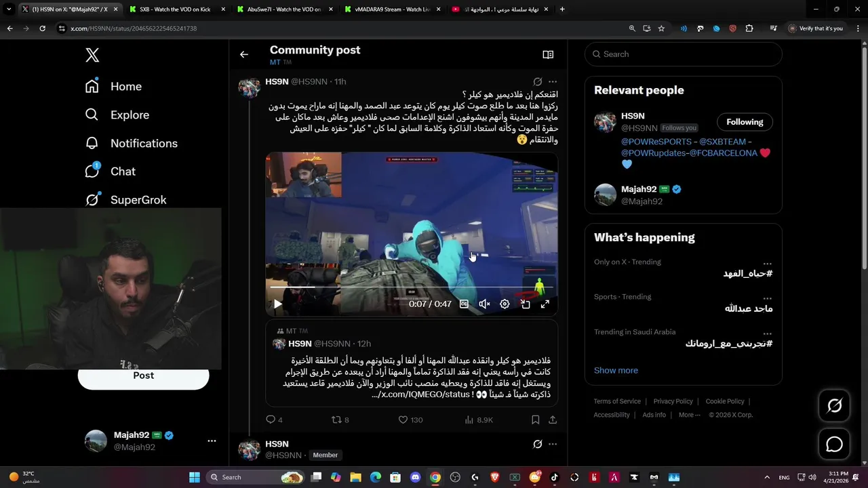Image resolution: width=868 pixels, height=488 pixels.
Task: Go back using the Community post arrow
Action: pos(244,54)
